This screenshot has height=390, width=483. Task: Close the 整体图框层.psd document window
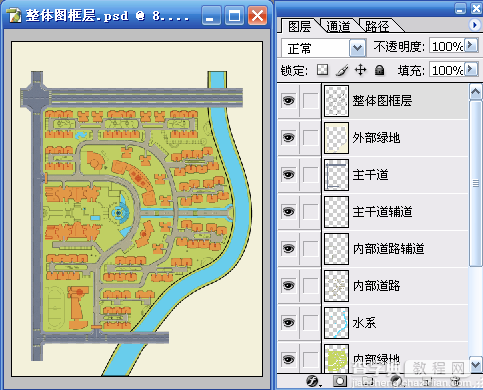pyautogui.click(x=257, y=15)
